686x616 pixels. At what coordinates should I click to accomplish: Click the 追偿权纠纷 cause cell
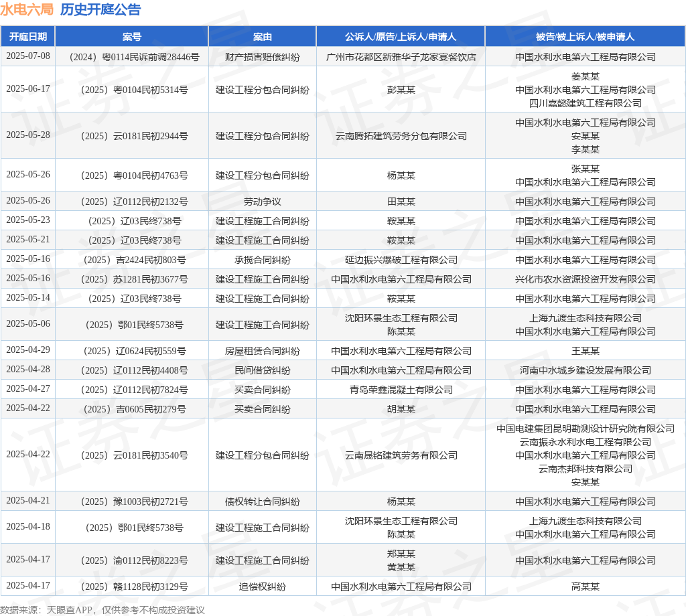263,587
